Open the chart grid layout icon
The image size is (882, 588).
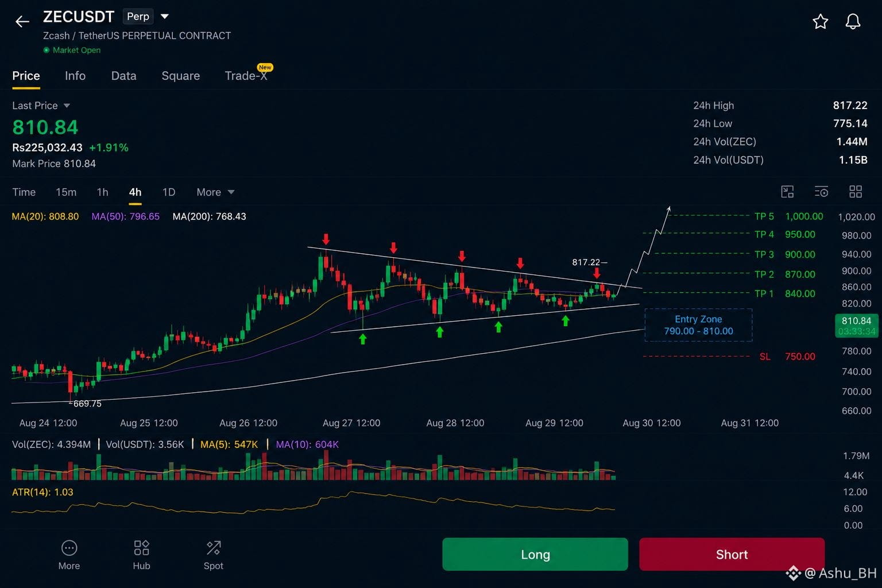856,192
